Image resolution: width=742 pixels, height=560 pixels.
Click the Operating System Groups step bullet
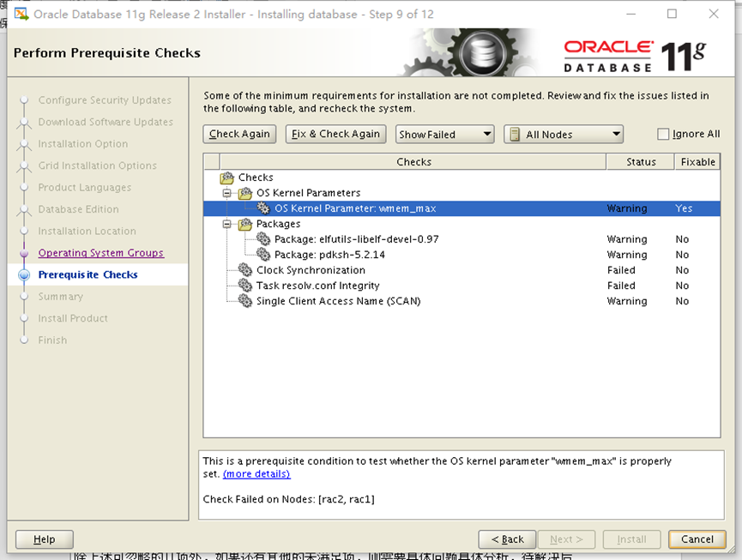pos(24,253)
